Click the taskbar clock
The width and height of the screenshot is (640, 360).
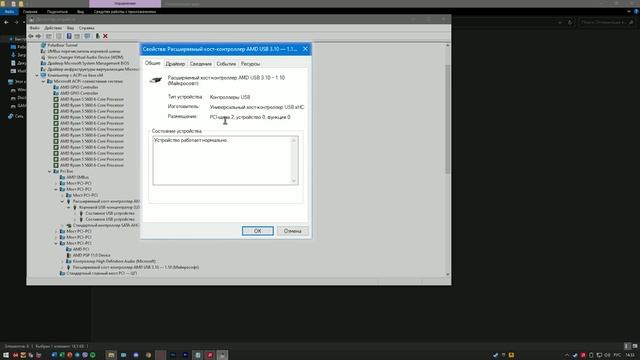(x=630, y=356)
